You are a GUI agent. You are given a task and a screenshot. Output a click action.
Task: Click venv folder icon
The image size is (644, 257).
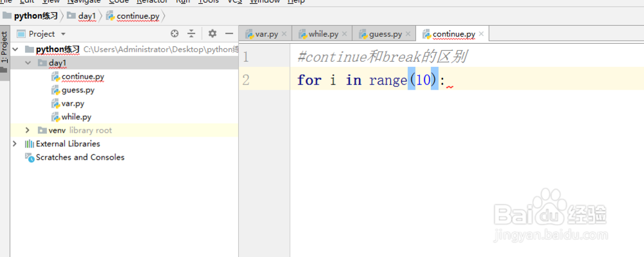[x=42, y=130]
